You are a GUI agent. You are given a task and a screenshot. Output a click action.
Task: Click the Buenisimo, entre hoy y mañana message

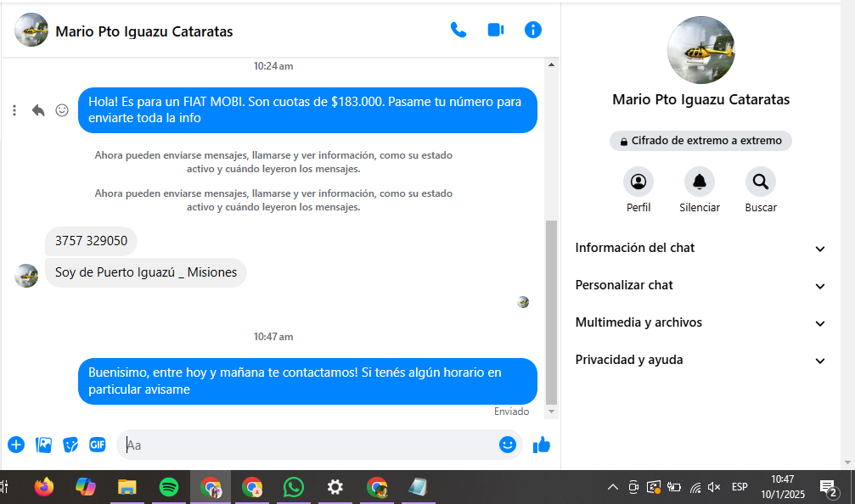307,381
